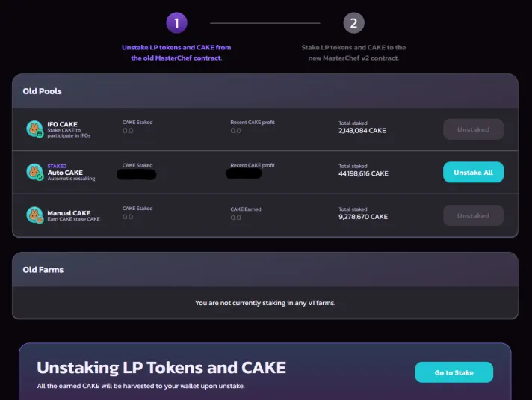532x400 pixels.
Task: Click the Auto CAKE total staked amount
Action: tap(363, 173)
